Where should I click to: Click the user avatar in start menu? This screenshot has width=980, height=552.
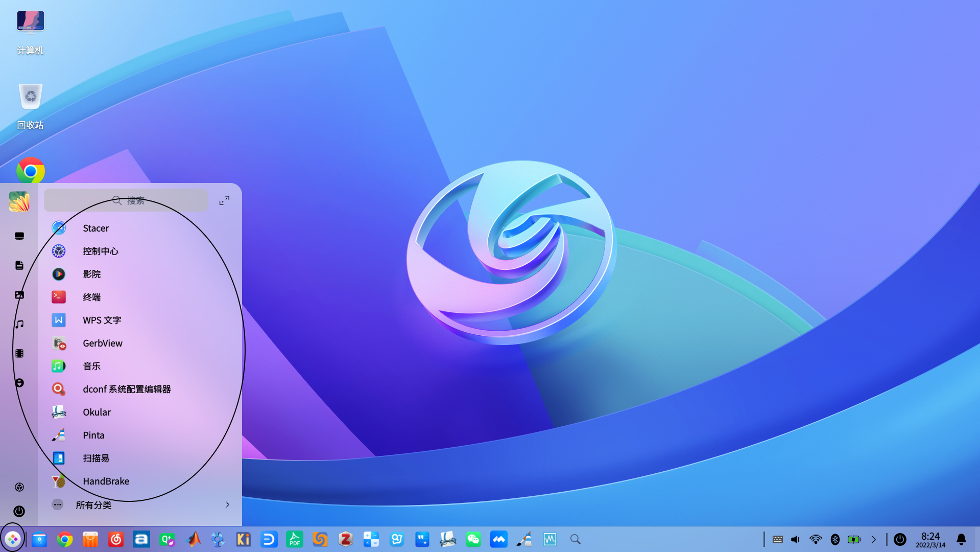(x=19, y=201)
